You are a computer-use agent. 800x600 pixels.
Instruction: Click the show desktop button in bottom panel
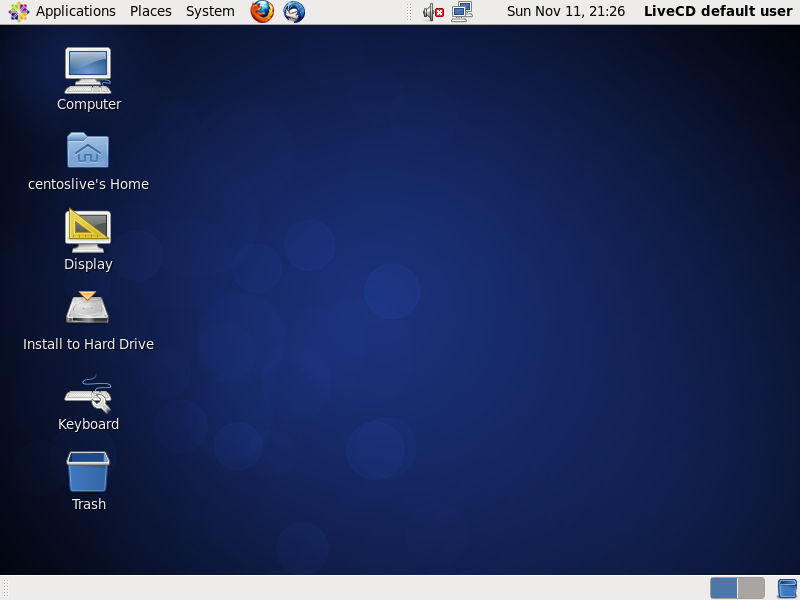(x=787, y=588)
